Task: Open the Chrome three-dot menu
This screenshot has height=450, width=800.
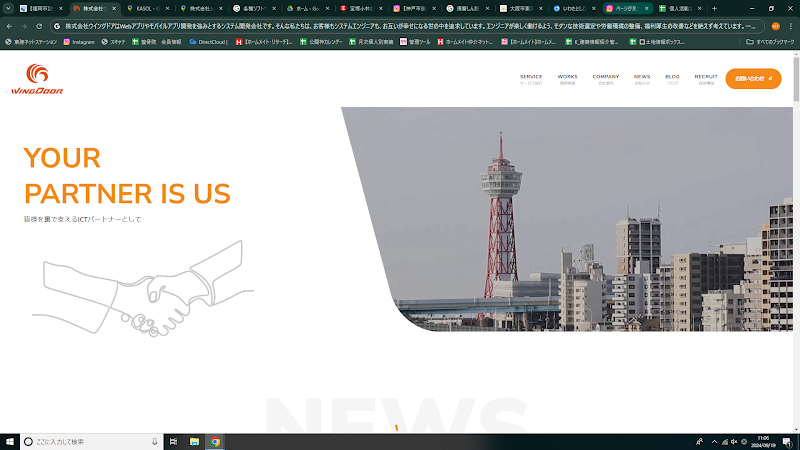Action: coord(791,26)
